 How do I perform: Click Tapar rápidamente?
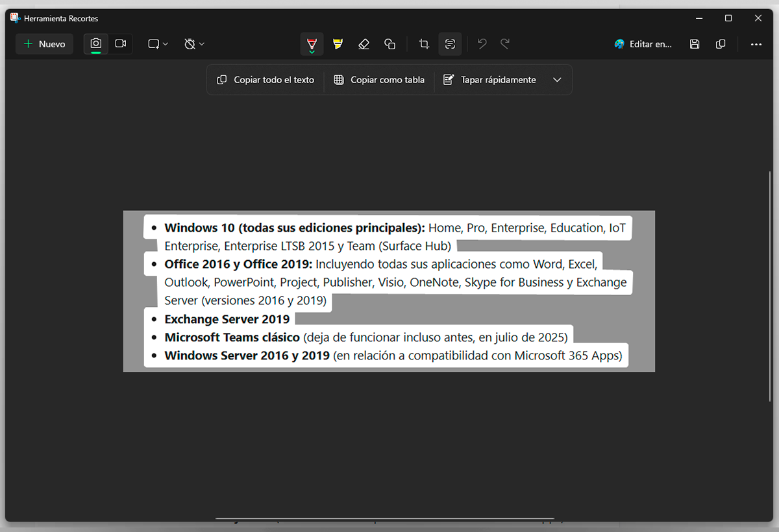click(489, 80)
